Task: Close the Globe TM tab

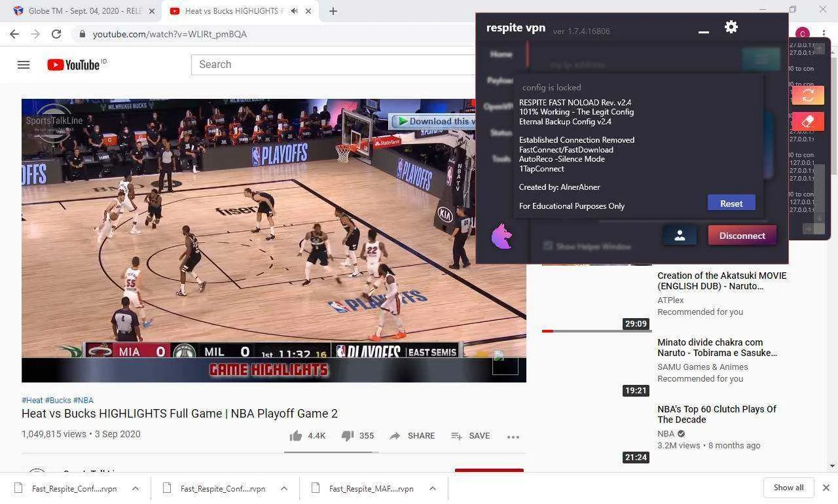Action: coord(153,11)
